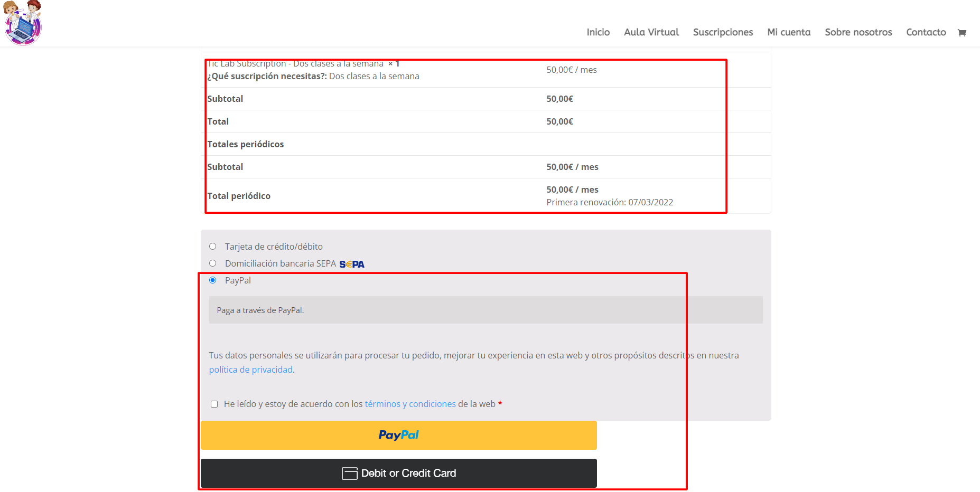Open the política de privacidad link

coord(251,370)
